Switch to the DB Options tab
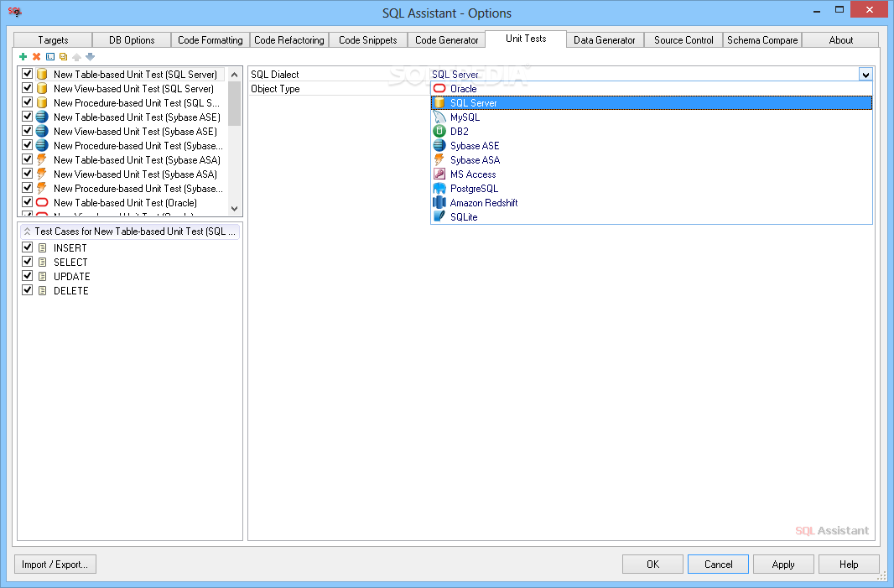The width and height of the screenshot is (894, 588). [132, 40]
